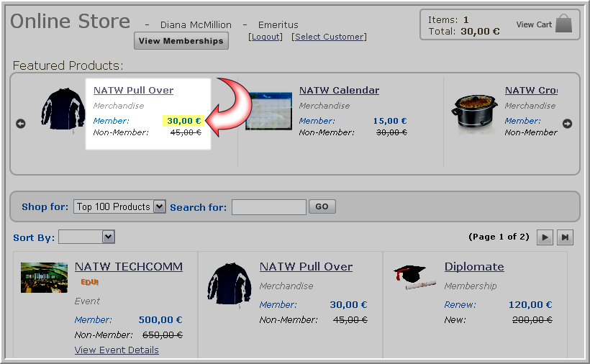Click the struck-through 200,00 € new price
This screenshot has height=364, width=590.
tap(532, 319)
